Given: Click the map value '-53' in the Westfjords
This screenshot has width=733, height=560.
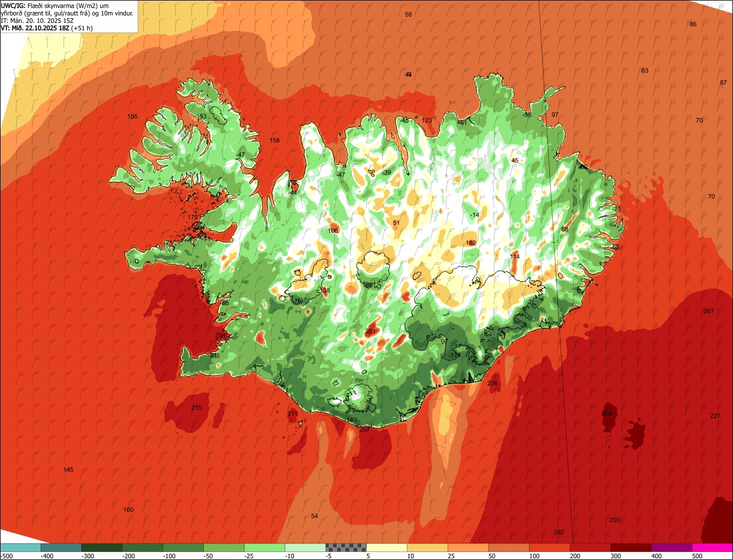Looking at the screenshot, I should point(202,116).
